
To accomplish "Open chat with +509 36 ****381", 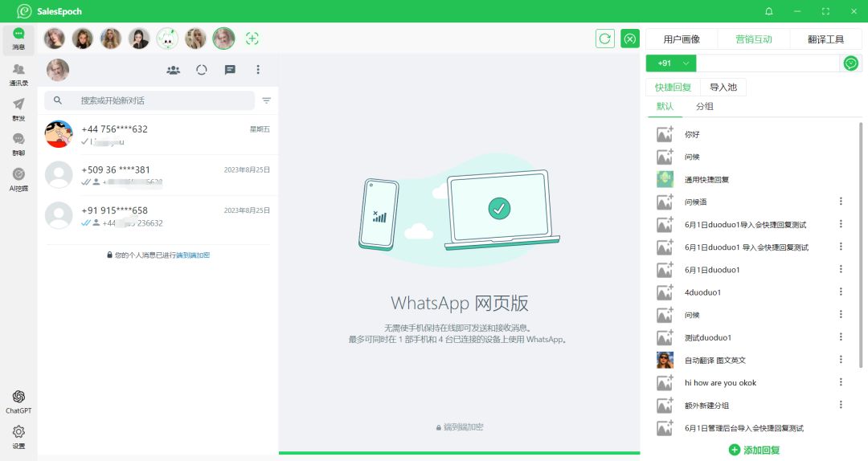I will [x=158, y=175].
